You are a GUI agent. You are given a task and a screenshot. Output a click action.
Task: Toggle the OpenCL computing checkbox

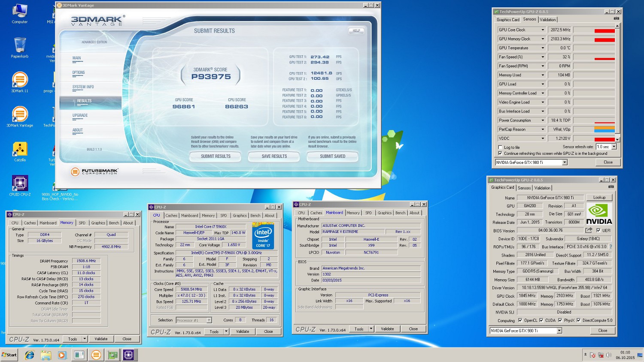(x=520, y=320)
